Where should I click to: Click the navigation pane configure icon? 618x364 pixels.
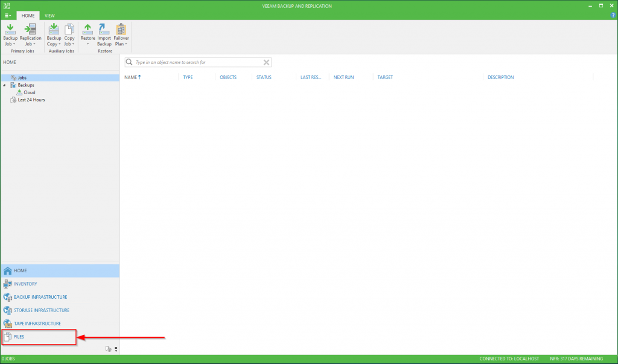coord(109,349)
